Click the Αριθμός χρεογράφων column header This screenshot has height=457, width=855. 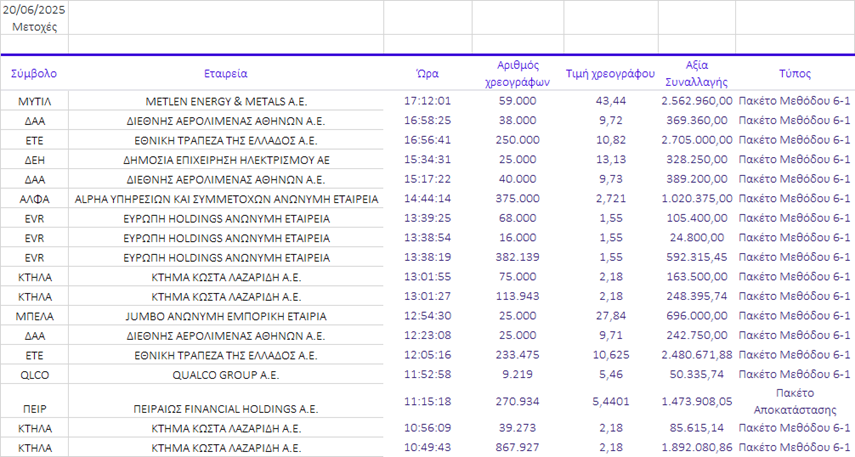[x=517, y=74]
